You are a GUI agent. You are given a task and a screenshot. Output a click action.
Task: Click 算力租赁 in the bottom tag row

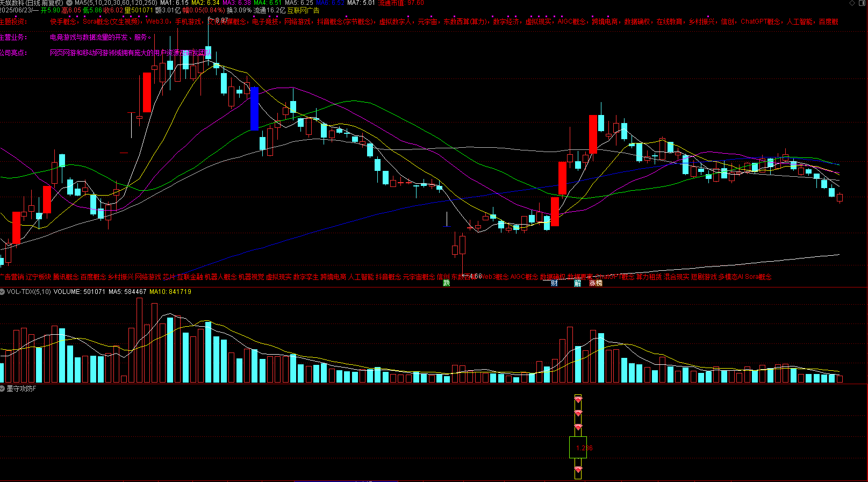click(x=649, y=277)
